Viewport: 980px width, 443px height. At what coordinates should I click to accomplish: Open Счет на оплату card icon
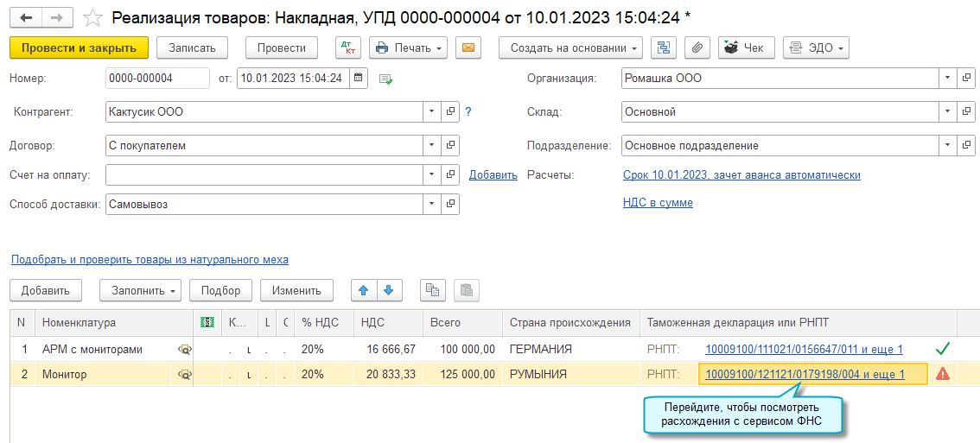pos(450,175)
